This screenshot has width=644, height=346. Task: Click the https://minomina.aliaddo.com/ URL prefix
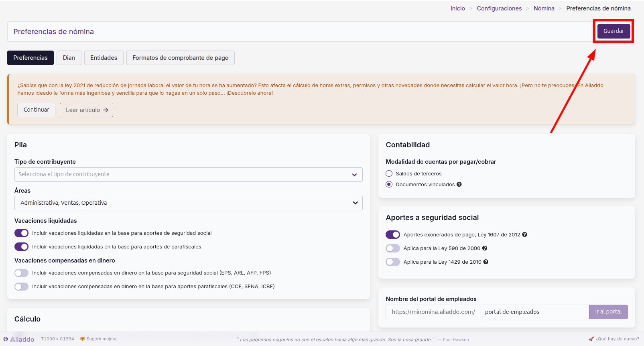click(x=433, y=312)
